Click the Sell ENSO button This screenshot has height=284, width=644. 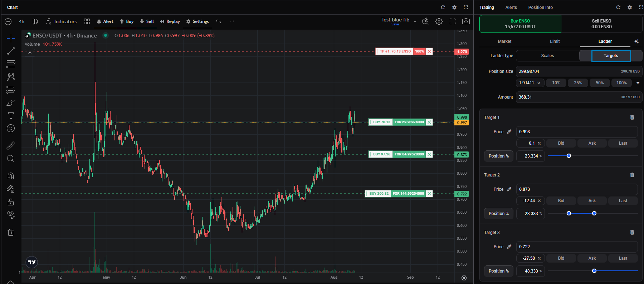tap(601, 24)
